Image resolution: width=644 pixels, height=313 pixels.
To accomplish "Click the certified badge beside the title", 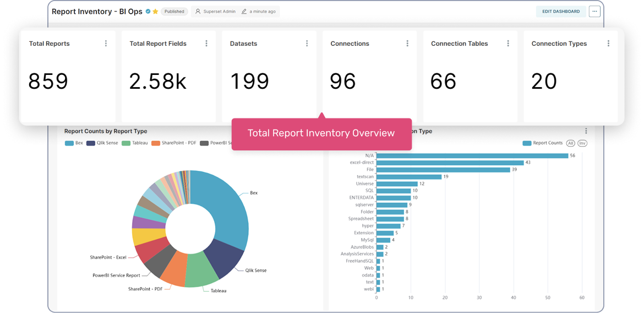I will (x=148, y=12).
